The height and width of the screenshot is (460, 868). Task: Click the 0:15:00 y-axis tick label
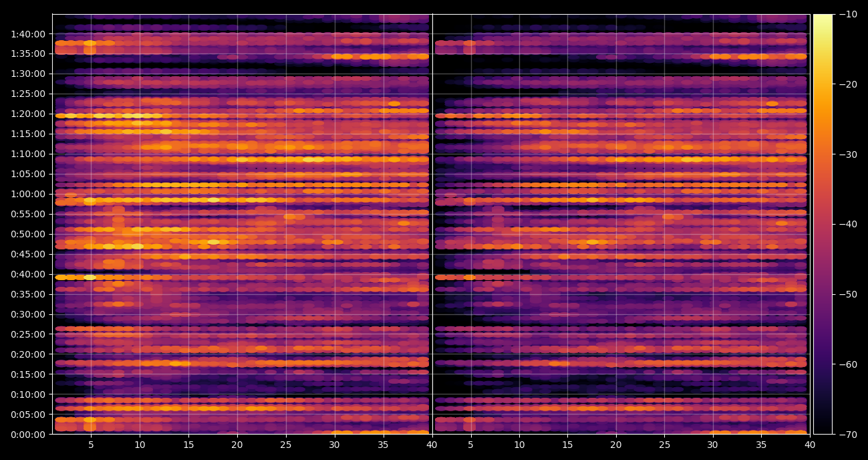click(29, 375)
